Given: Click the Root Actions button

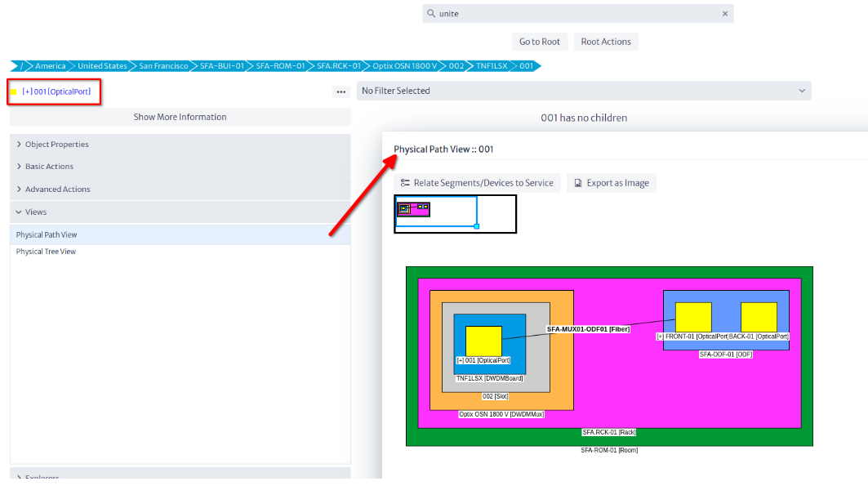Looking at the screenshot, I should pos(606,42).
